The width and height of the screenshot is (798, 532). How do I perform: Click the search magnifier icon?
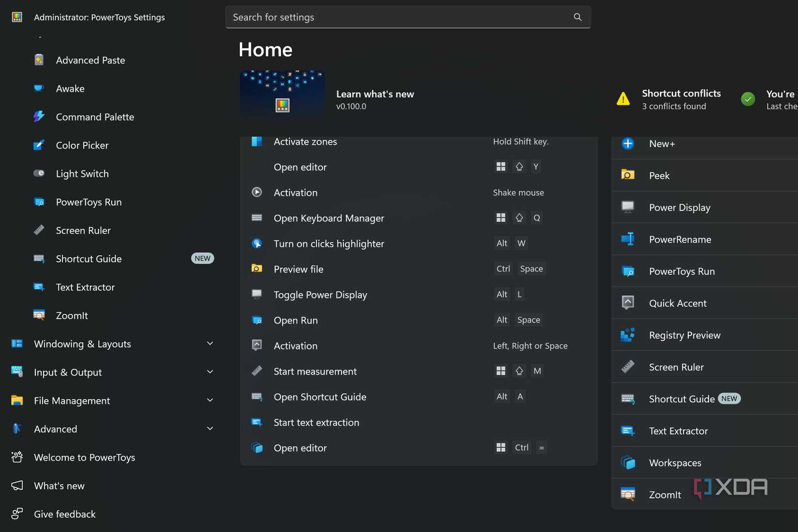coord(577,17)
